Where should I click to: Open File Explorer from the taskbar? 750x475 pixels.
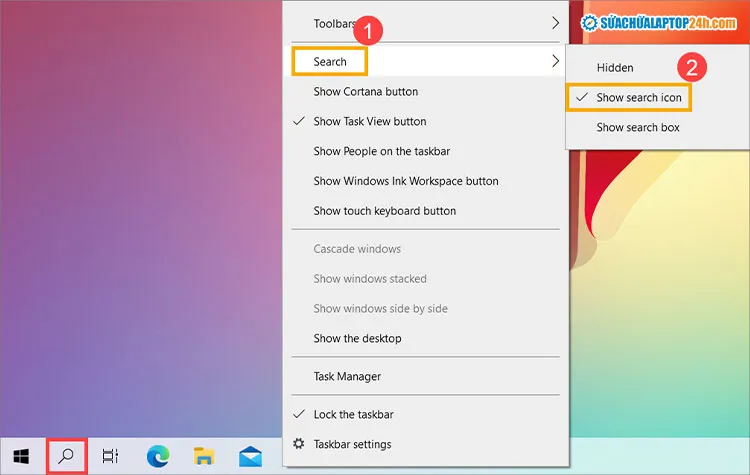(x=204, y=456)
